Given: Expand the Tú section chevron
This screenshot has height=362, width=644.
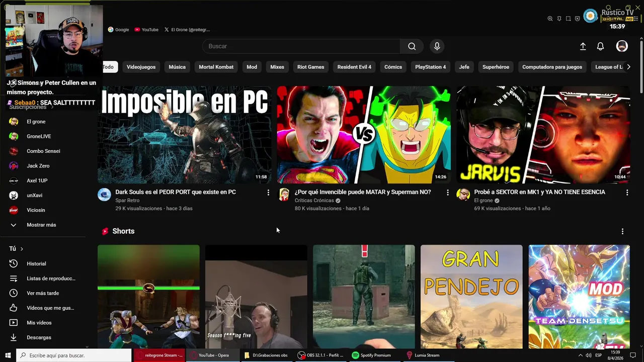Looking at the screenshot, I should tap(22, 249).
